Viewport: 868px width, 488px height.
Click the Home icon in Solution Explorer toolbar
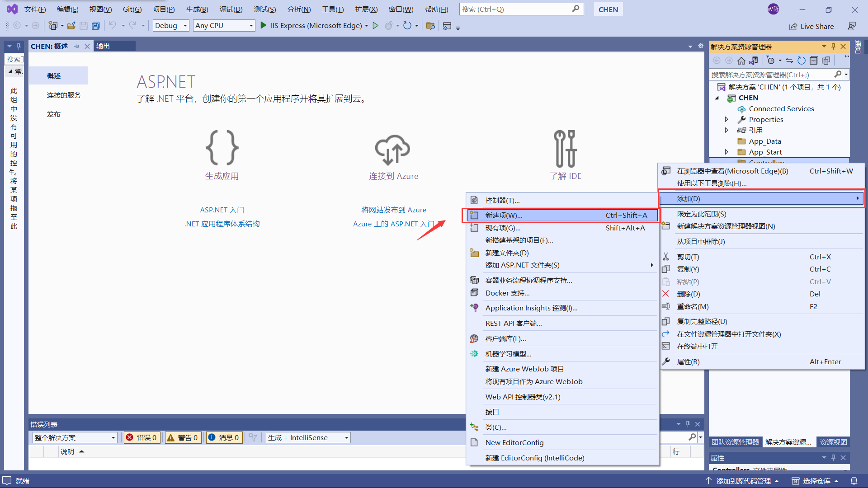coord(741,61)
